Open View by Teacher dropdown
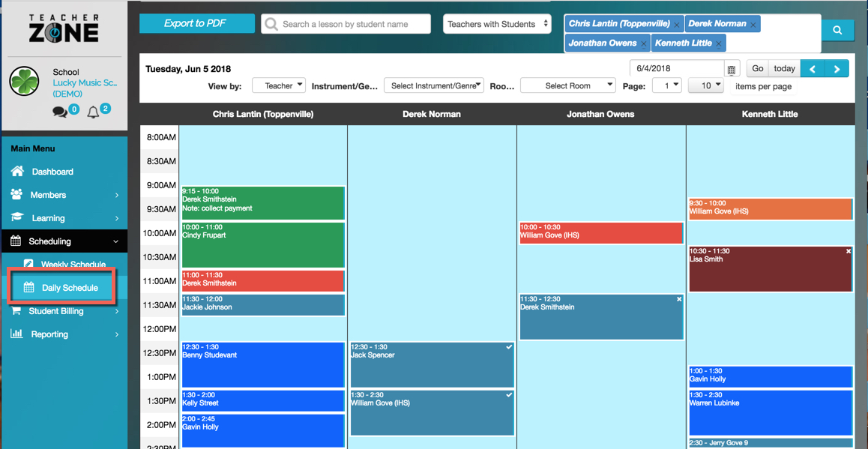 point(279,85)
